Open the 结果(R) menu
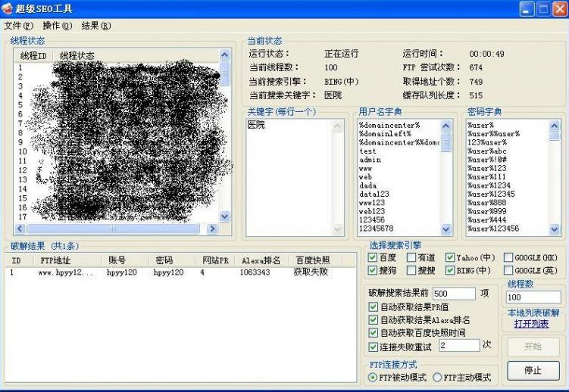569x392 pixels. [x=96, y=26]
